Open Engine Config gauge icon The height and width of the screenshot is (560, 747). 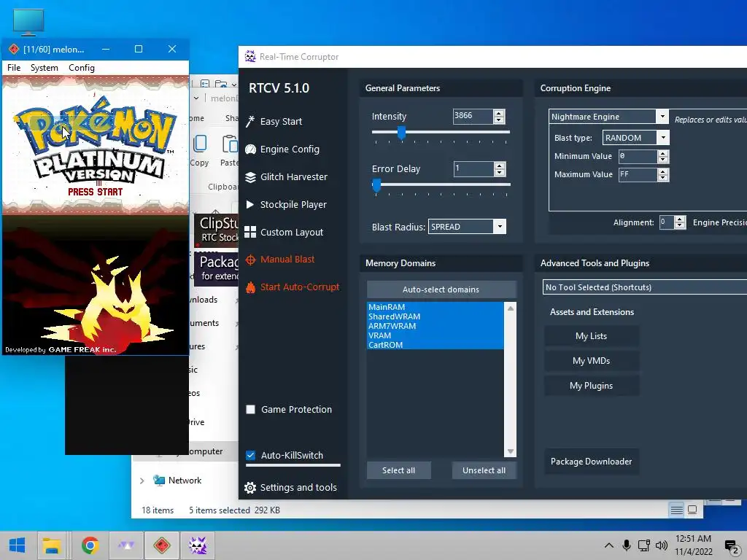coord(250,149)
